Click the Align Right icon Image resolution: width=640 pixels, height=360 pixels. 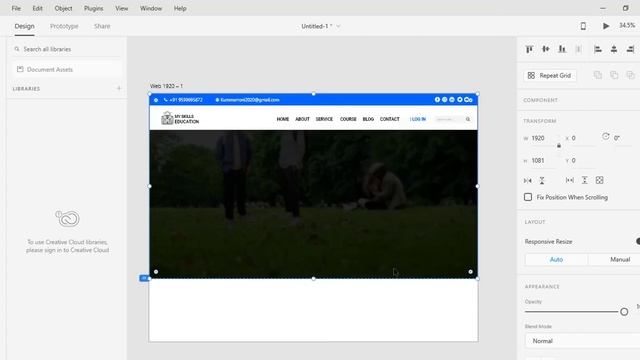tap(630, 49)
